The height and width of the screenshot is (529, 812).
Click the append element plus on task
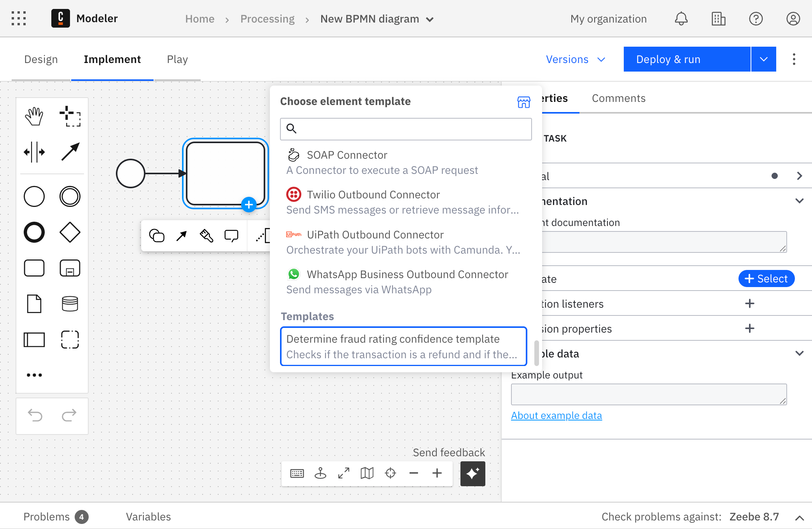tap(248, 205)
